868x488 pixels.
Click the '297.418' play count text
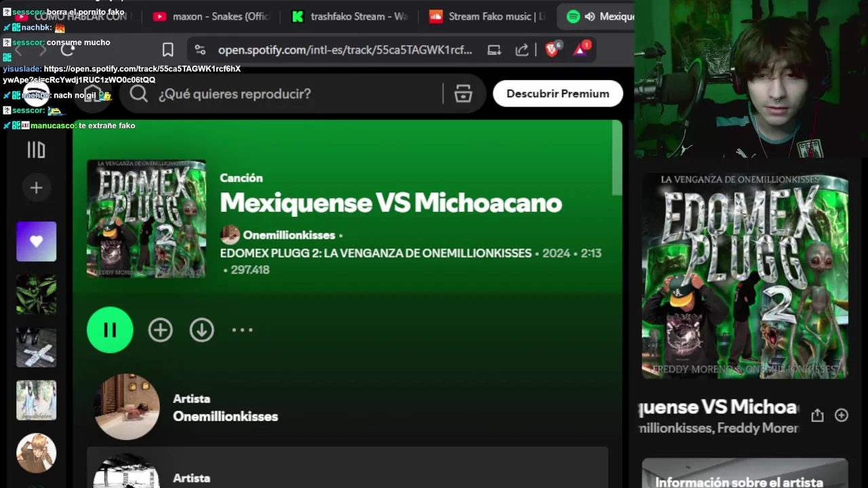tap(250, 270)
